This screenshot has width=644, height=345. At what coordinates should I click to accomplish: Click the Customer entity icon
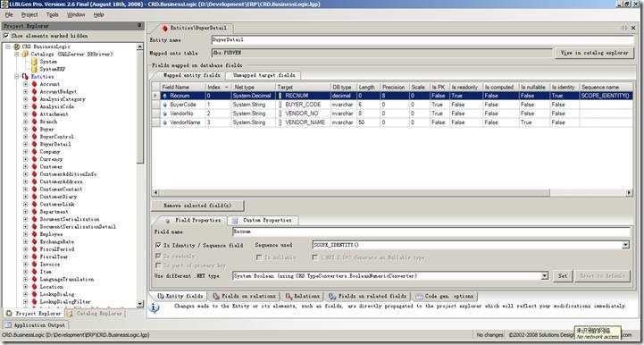point(35,166)
